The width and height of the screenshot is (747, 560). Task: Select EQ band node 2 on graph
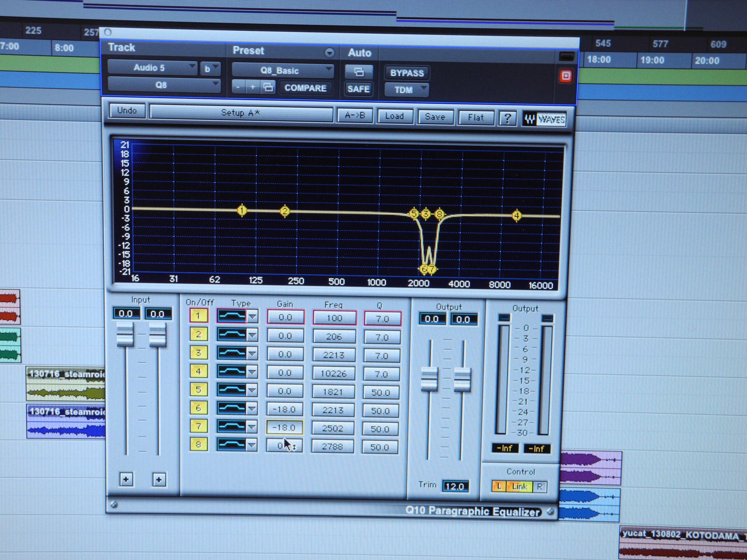point(285,211)
